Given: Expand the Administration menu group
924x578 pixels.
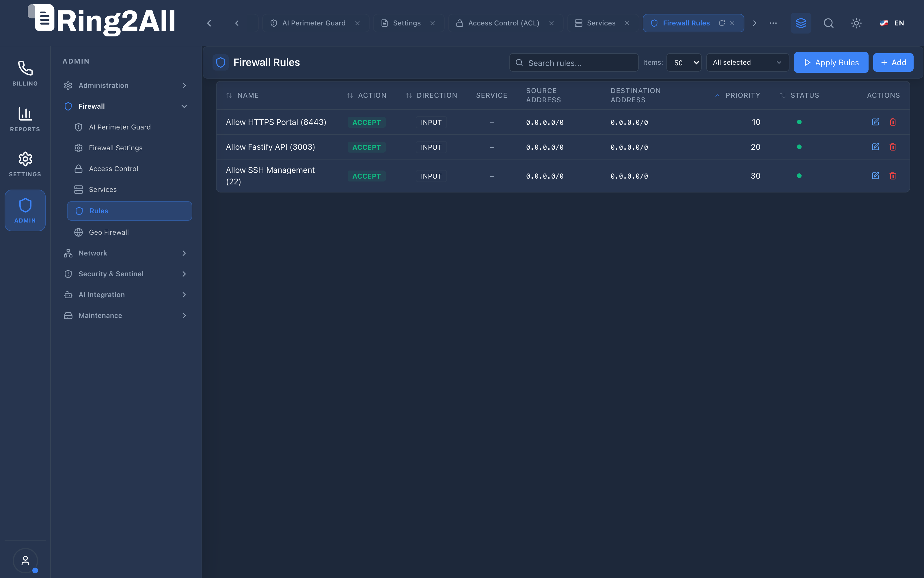Looking at the screenshot, I should (x=126, y=85).
